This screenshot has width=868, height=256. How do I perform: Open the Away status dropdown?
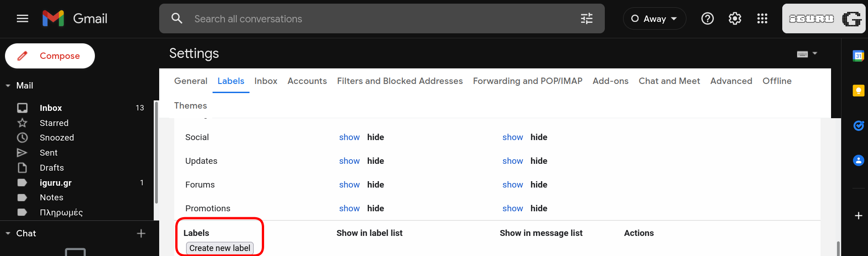tap(655, 19)
